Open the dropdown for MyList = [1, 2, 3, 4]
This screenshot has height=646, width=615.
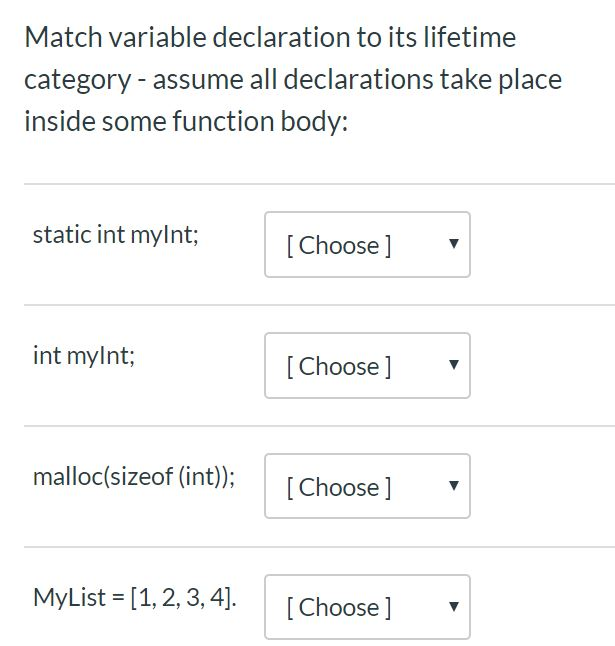pos(367,607)
